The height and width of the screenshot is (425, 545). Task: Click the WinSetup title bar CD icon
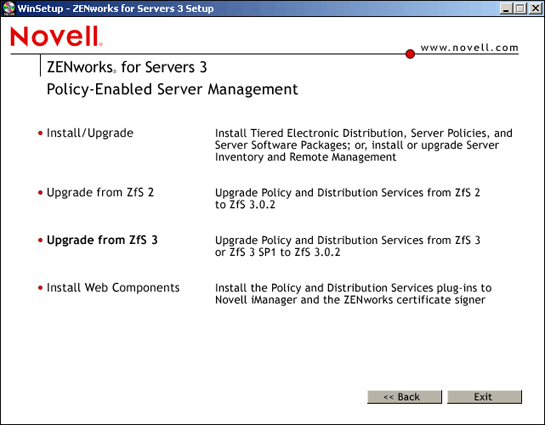[x=9, y=8]
